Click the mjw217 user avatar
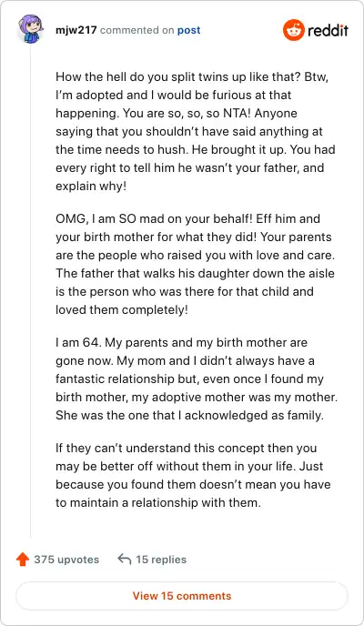 [x=31, y=29]
